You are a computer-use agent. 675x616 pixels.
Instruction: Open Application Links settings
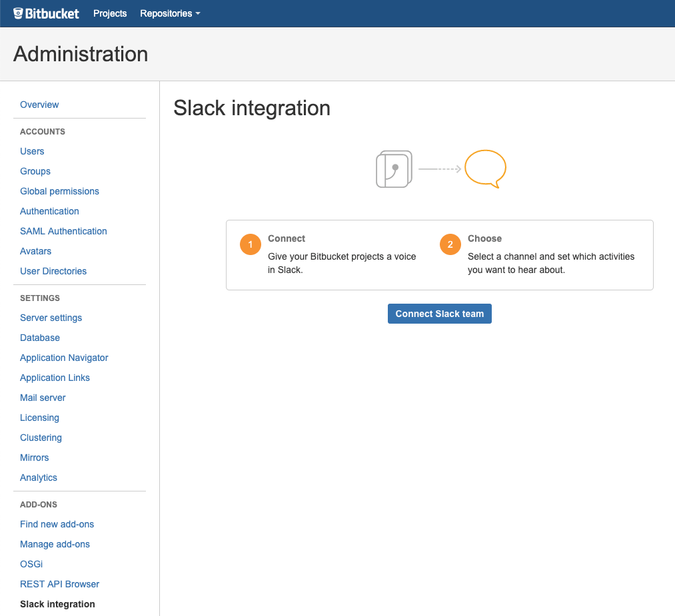coord(55,378)
